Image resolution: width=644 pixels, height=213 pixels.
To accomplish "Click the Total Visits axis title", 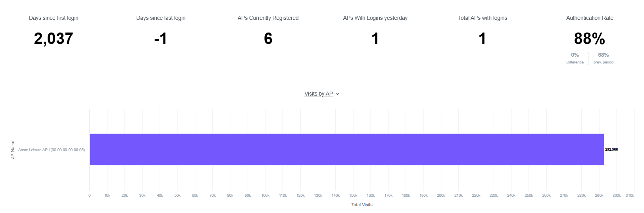I will coord(362,205).
